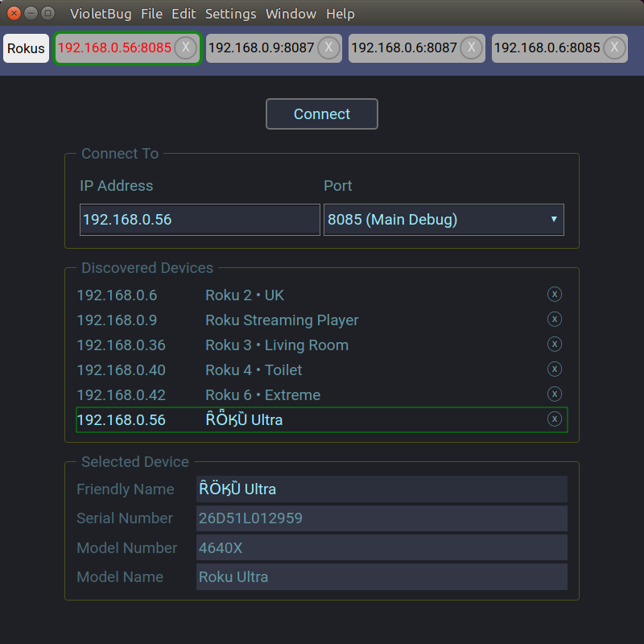Click the Connect button
The width and height of the screenshot is (644, 644).
coord(321,114)
